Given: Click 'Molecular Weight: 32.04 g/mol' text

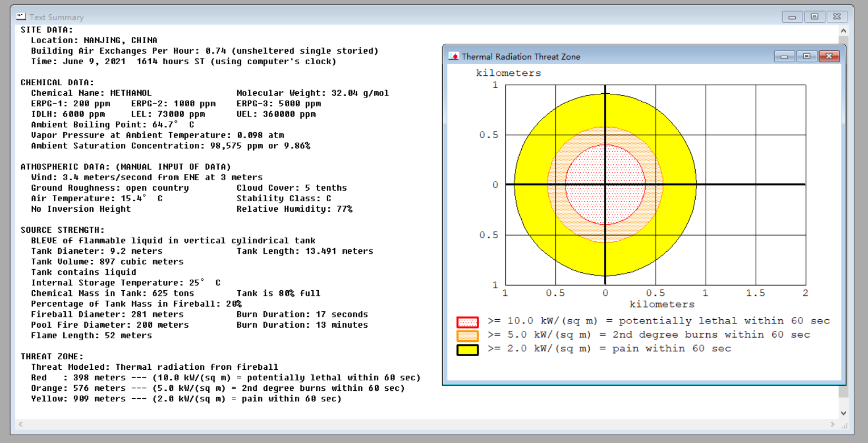Looking at the screenshot, I should point(313,93).
